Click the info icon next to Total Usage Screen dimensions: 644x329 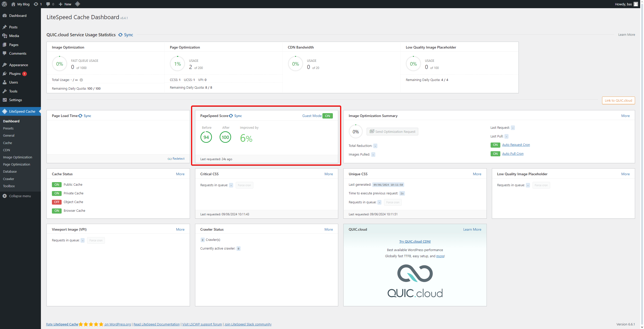pos(81,80)
